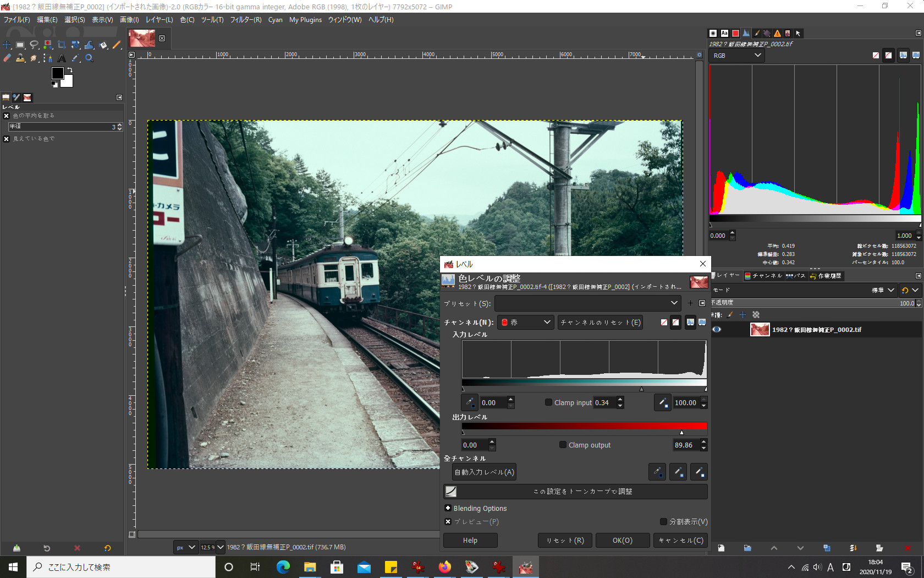This screenshot has height=578, width=924.
Task: Click the 自動入力レベル(A) auto levels button
Action: click(x=484, y=472)
